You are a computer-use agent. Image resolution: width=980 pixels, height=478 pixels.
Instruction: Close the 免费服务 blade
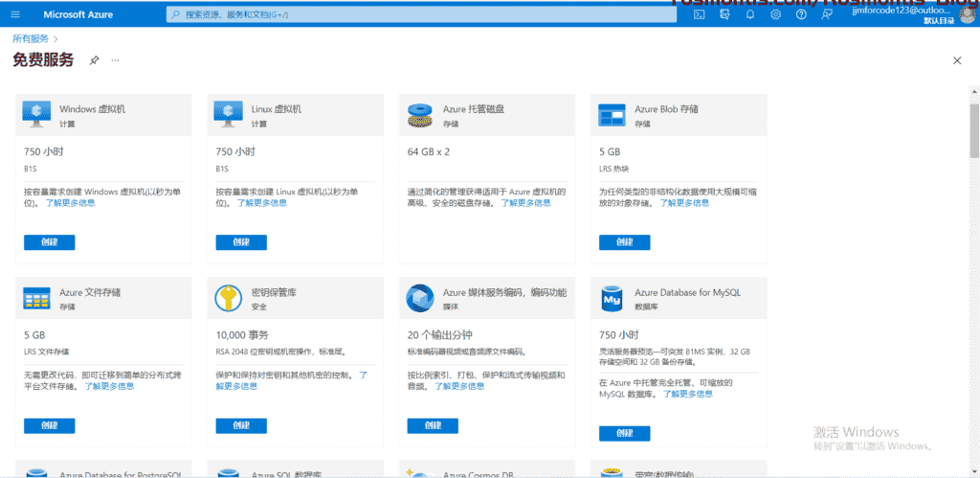(x=957, y=60)
